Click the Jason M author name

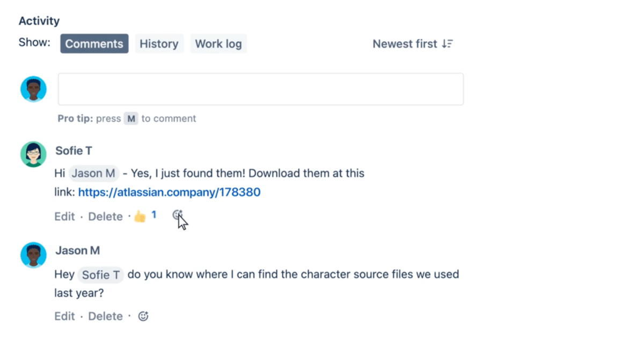point(77,250)
